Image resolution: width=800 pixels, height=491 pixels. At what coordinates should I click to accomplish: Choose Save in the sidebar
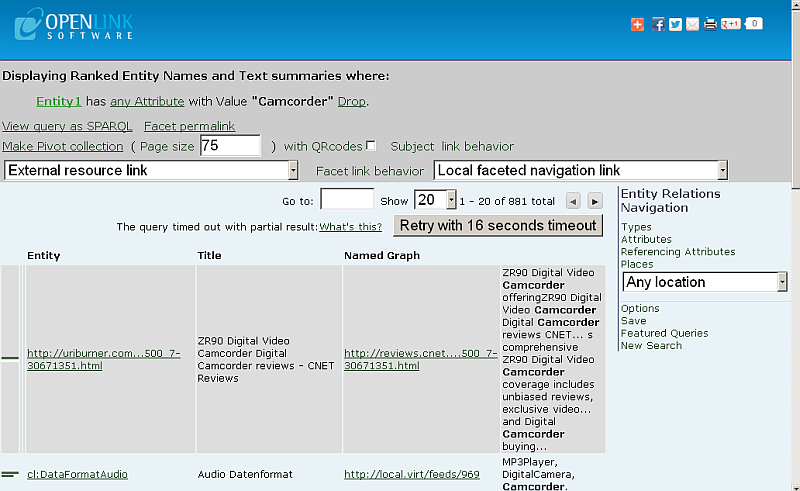634,321
